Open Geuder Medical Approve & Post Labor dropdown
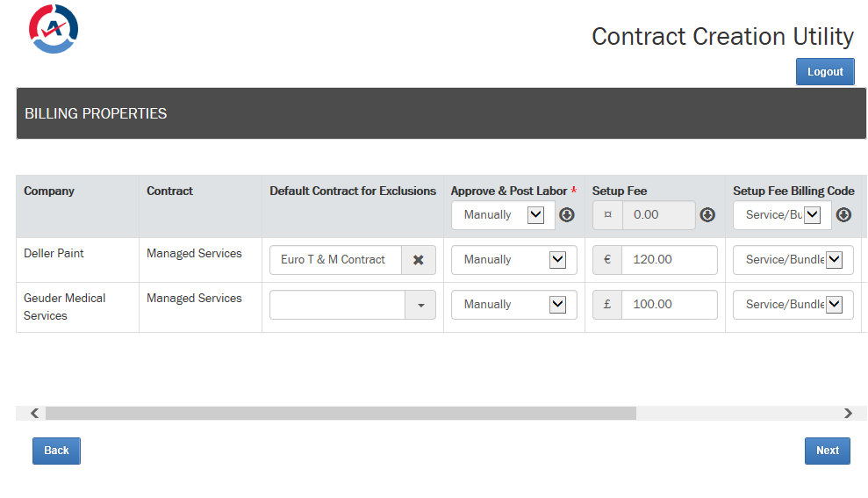This screenshot has width=868, height=498. point(514,305)
